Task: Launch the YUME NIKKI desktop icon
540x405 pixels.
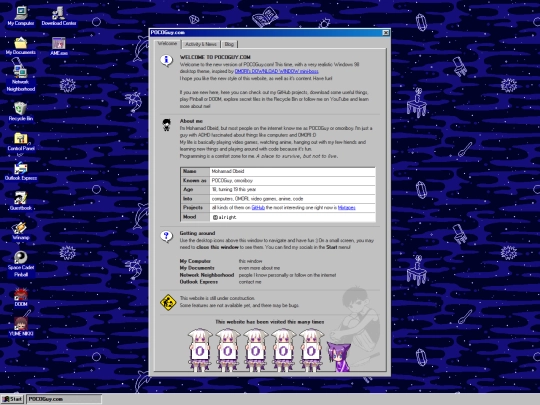Action: pos(21,326)
